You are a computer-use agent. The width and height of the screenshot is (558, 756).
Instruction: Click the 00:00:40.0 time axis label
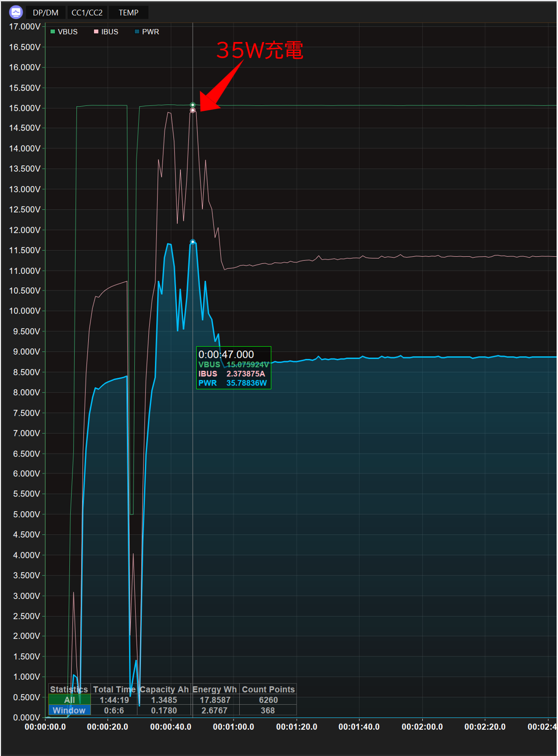pos(170,726)
